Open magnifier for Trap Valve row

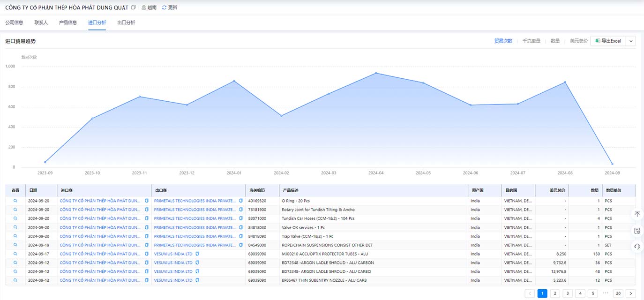click(x=15, y=236)
